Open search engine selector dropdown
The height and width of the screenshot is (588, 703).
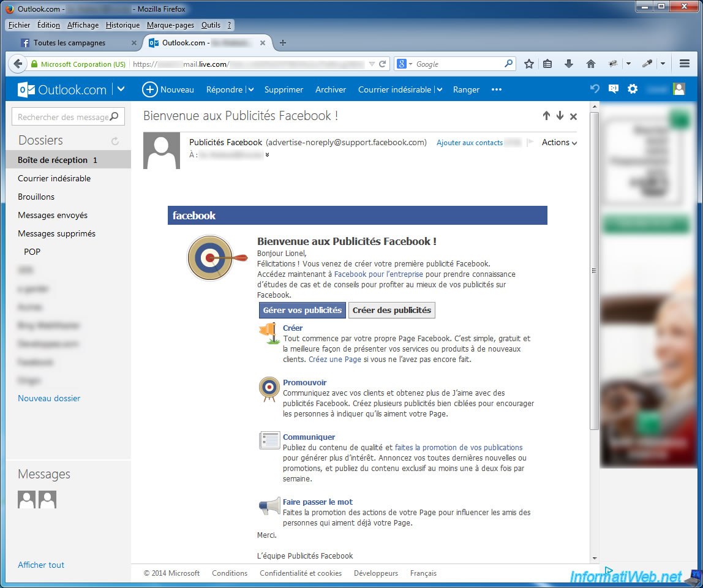pyautogui.click(x=410, y=64)
